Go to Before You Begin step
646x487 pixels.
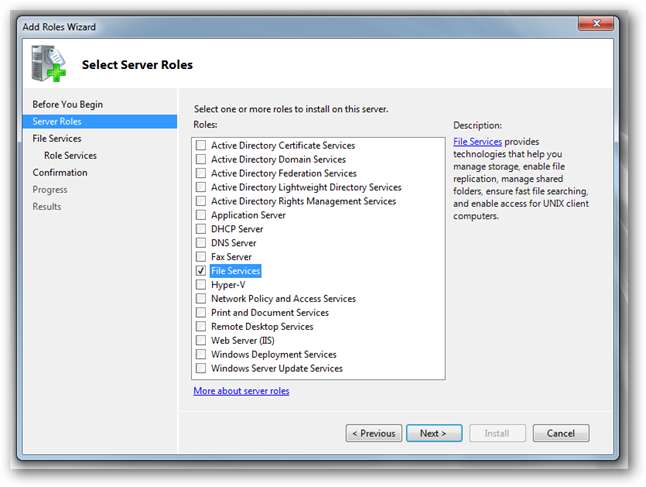pyautogui.click(x=68, y=104)
